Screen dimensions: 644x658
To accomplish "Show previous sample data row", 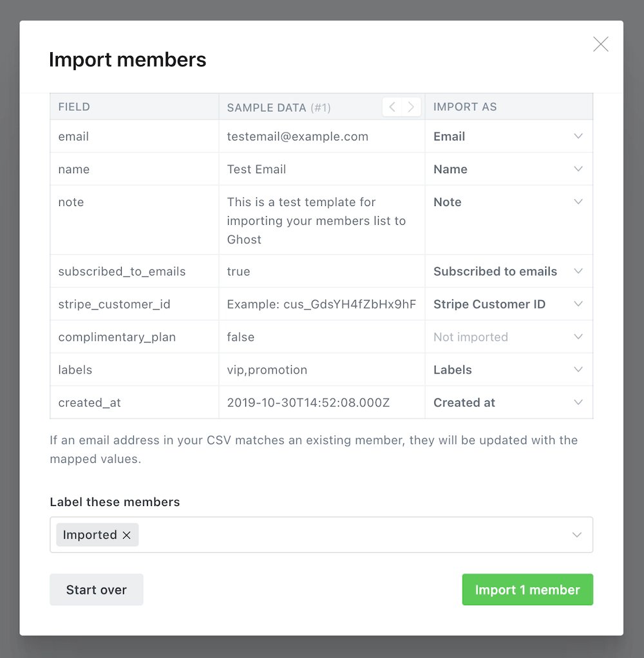I will [x=392, y=107].
